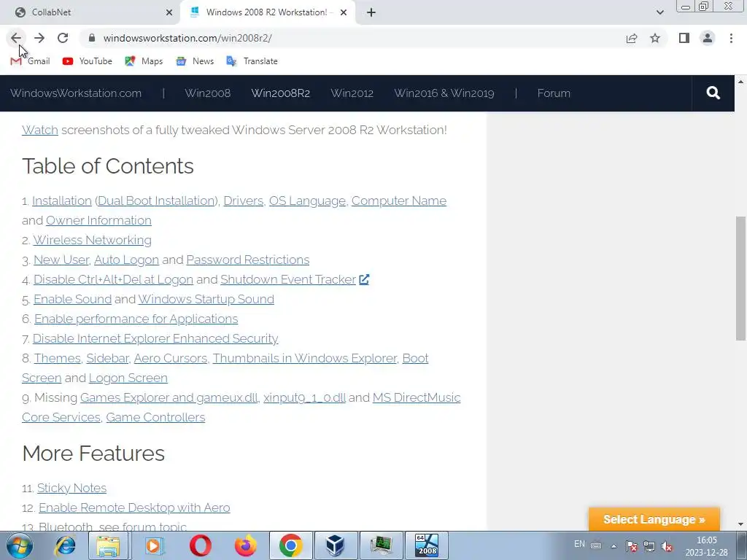747x560 pixels.
Task: Open the Auto Logon link
Action: (127, 260)
